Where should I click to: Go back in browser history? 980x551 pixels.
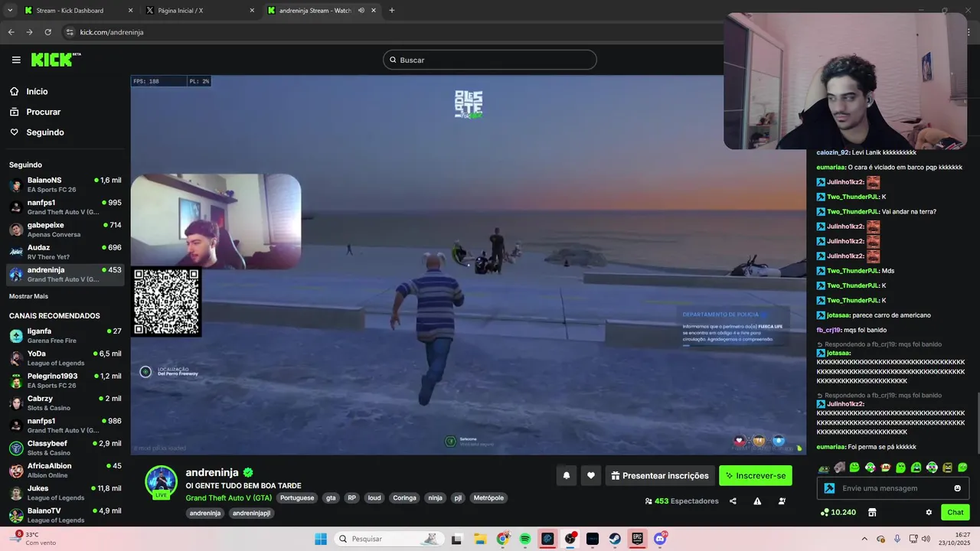tap(11, 32)
